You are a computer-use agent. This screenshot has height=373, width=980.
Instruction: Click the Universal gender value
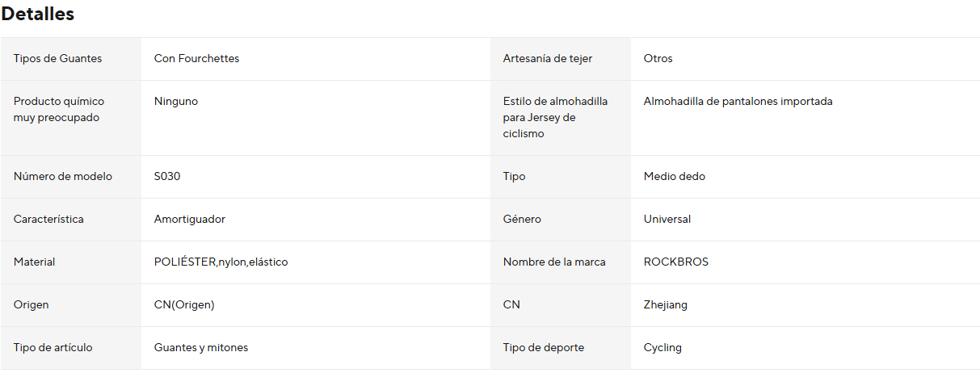[x=667, y=220]
